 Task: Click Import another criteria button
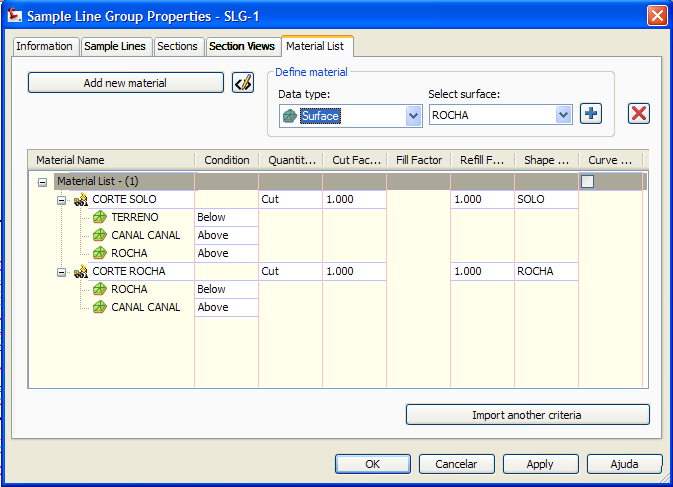[527, 415]
